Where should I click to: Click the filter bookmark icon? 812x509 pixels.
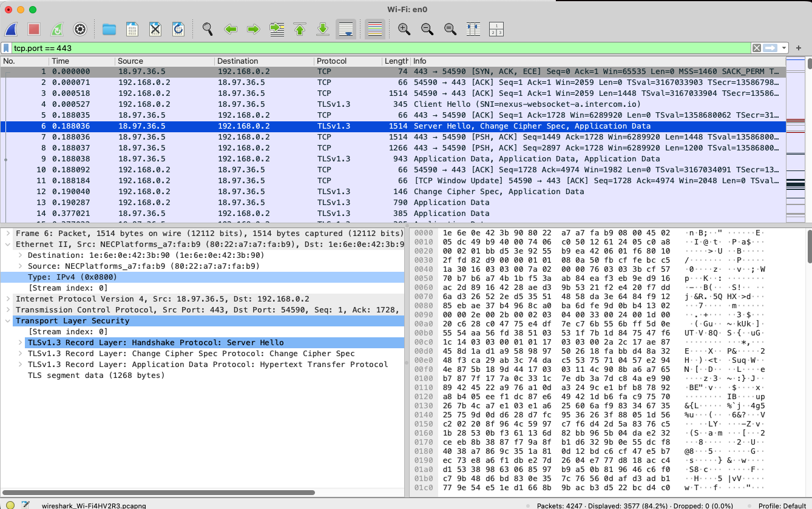(6, 48)
